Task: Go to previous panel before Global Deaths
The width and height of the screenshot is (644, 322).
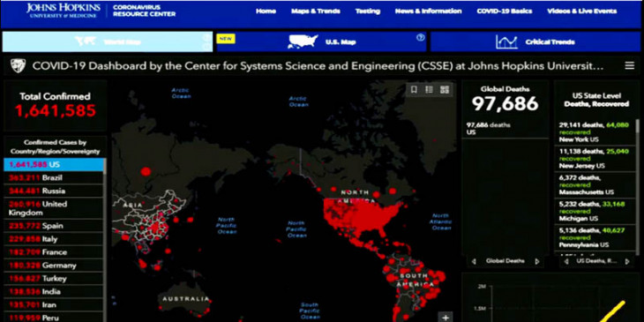Action: pos(474,261)
